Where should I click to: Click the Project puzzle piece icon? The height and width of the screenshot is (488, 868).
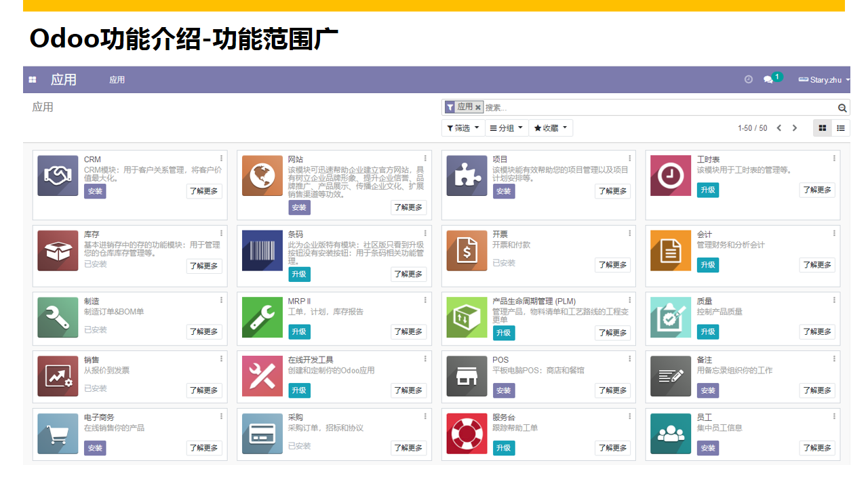point(467,176)
